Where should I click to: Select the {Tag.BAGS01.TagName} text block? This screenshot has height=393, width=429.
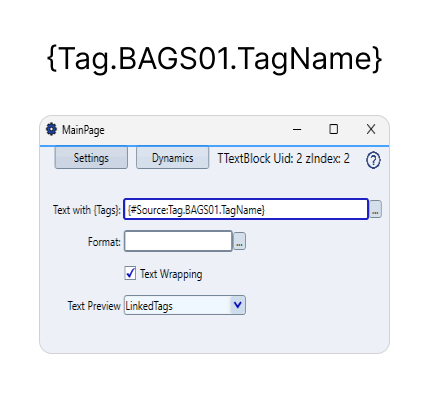[x=214, y=59]
